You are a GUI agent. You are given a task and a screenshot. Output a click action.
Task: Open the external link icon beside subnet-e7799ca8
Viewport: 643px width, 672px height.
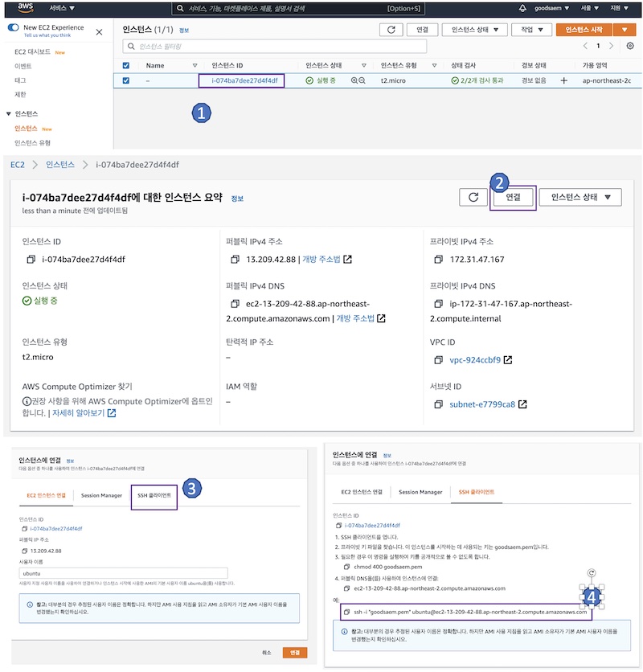(522, 404)
